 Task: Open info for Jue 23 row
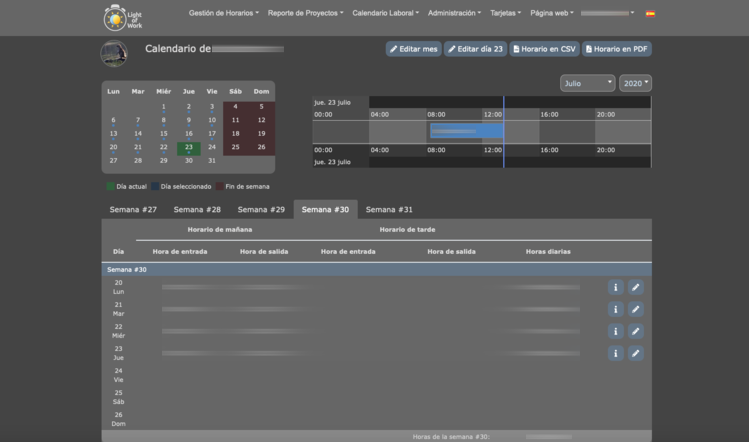point(615,353)
